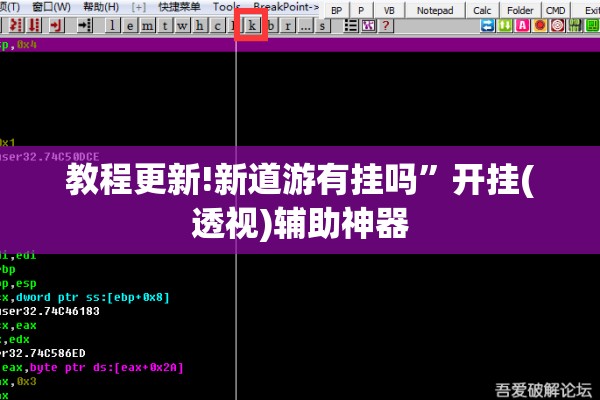Open the Log window (l) button
This screenshot has height=400, width=600.
tap(112, 26)
